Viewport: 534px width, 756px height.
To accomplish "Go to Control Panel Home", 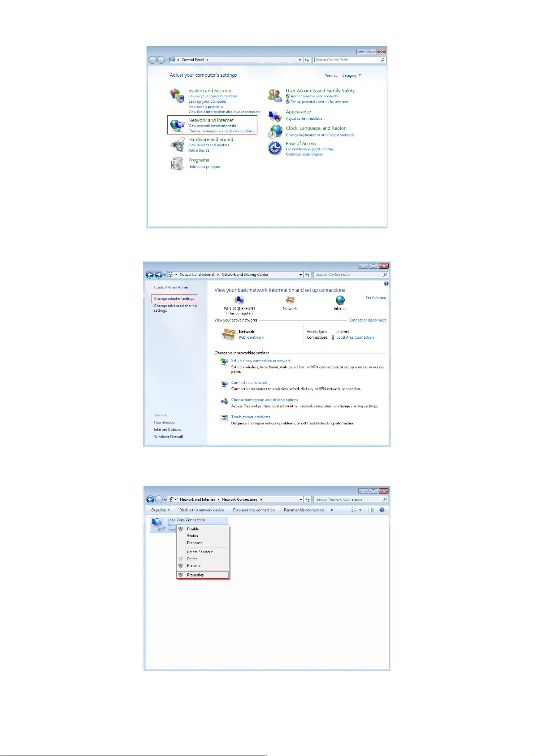I will click(171, 287).
